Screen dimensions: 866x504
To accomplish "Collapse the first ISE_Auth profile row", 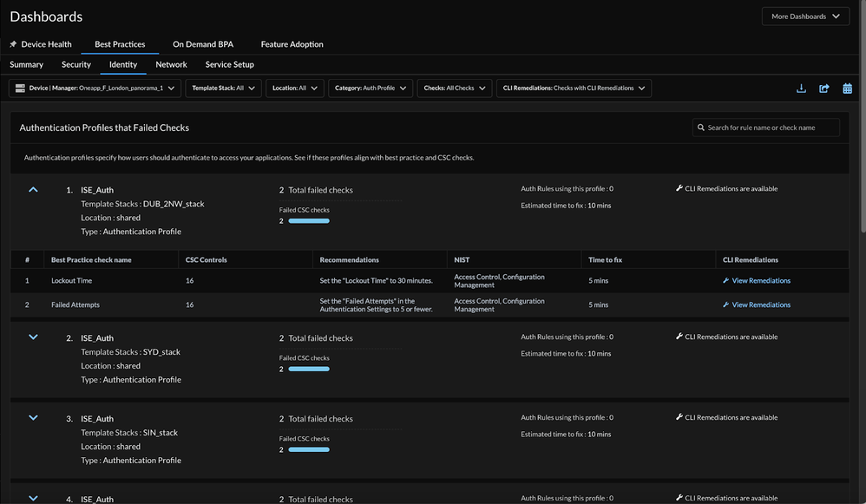I will (34, 189).
